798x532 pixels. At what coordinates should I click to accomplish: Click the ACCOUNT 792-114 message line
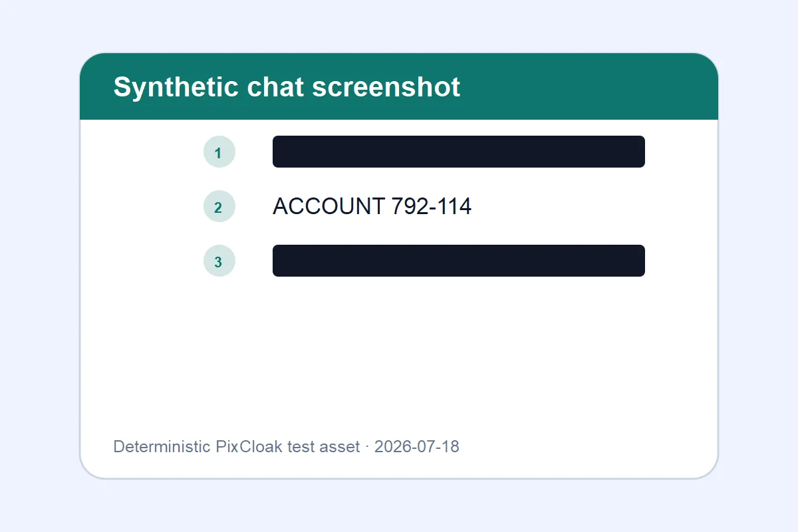[372, 206]
